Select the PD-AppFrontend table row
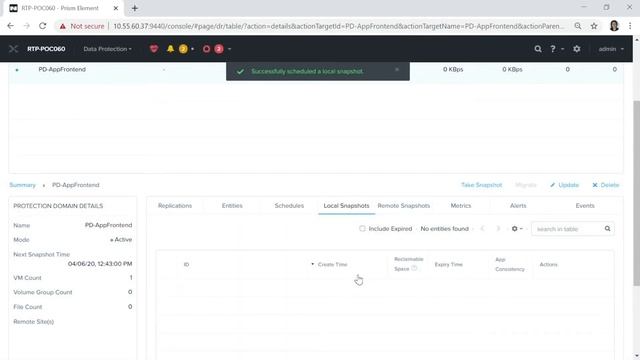The image size is (640, 360). pos(316,73)
